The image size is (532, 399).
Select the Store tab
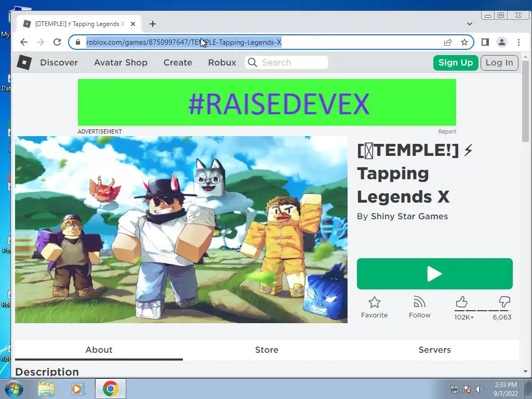pyautogui.click(x=267, y=350)
